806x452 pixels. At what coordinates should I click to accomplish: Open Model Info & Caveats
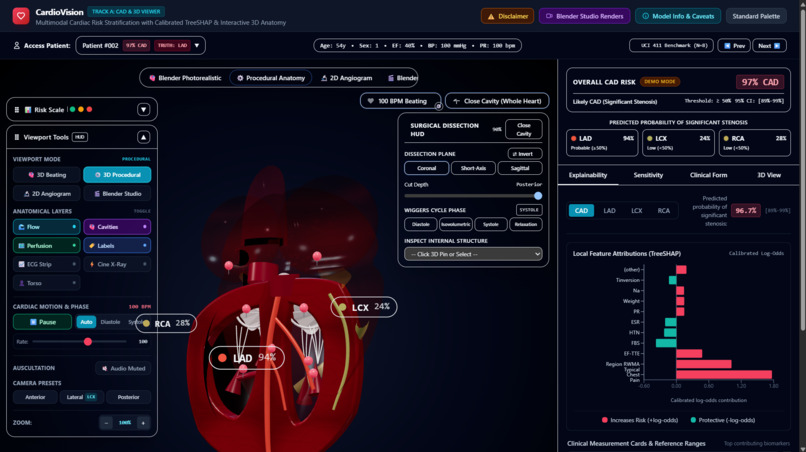(678, 16)
